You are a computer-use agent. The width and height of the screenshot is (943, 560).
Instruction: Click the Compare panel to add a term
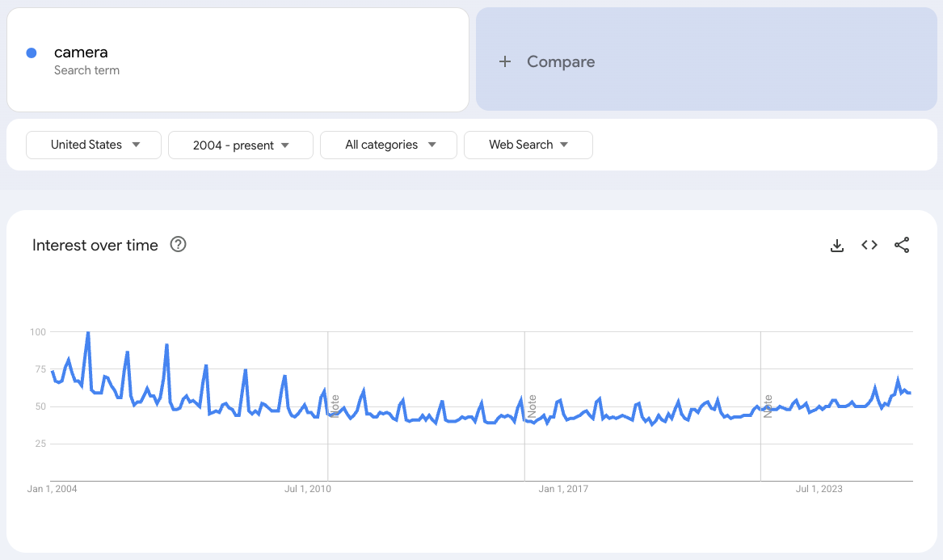[x=707, y=61]
